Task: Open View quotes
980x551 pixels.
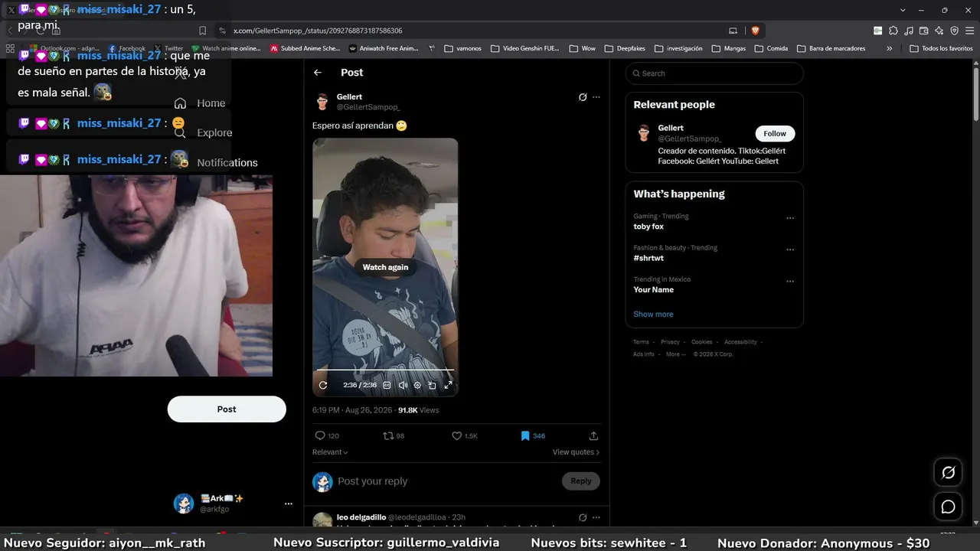Action: (x=576, y=452)
